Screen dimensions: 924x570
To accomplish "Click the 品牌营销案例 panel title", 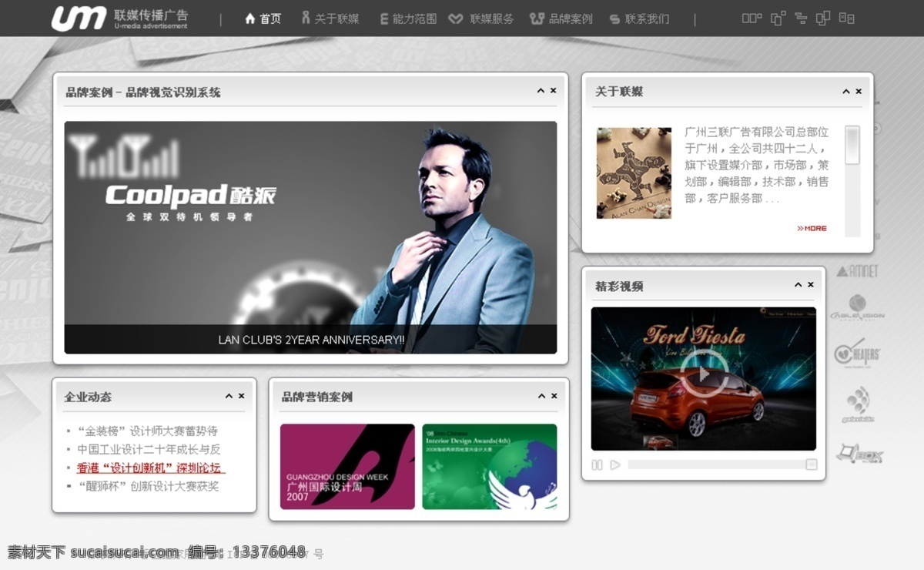I will [x=317, y=397].
